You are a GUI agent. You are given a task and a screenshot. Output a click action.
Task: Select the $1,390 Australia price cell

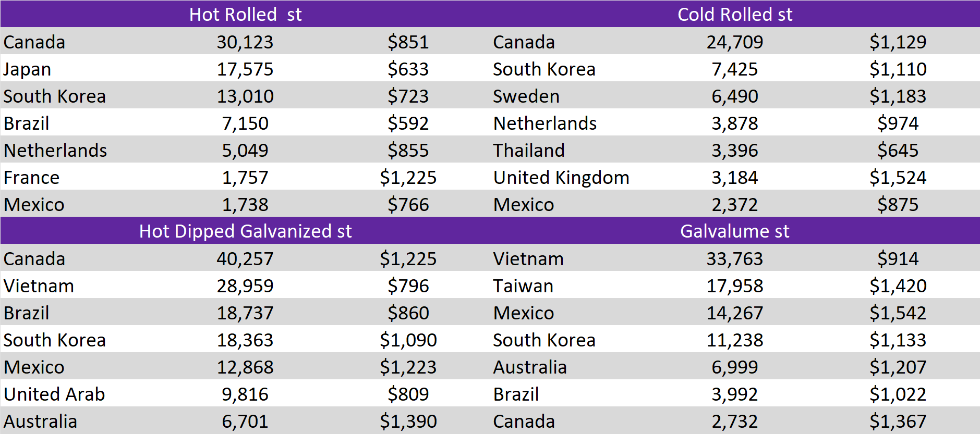click(x=408, y=421)
